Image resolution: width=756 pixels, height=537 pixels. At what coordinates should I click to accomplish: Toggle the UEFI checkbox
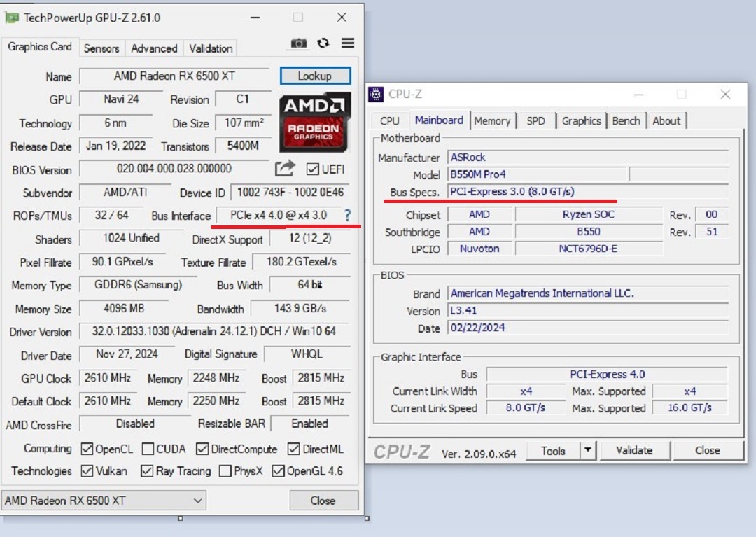[x=312, y=169]
